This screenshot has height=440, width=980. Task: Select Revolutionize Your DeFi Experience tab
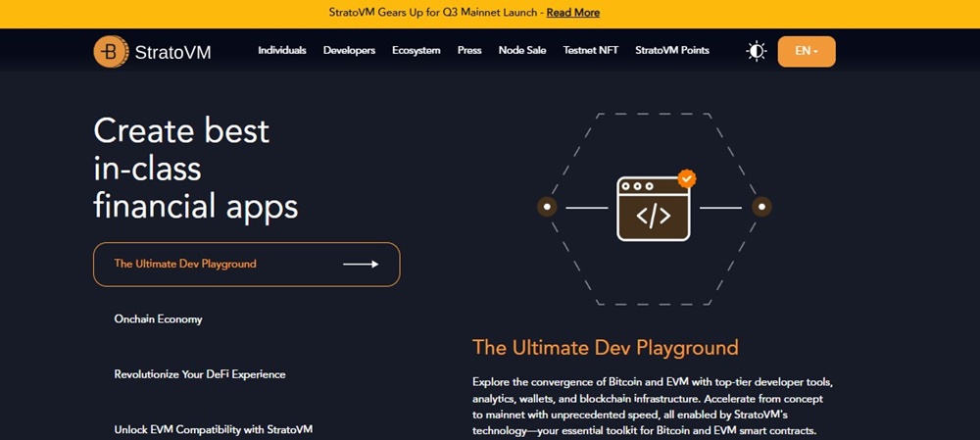tap(200, 374)
